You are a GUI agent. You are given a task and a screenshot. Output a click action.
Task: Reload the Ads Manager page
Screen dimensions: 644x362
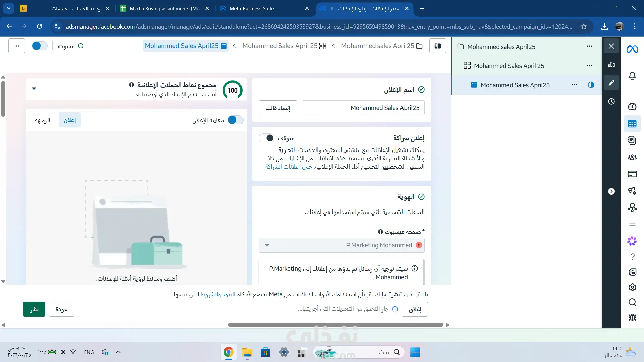click(40, 26)
